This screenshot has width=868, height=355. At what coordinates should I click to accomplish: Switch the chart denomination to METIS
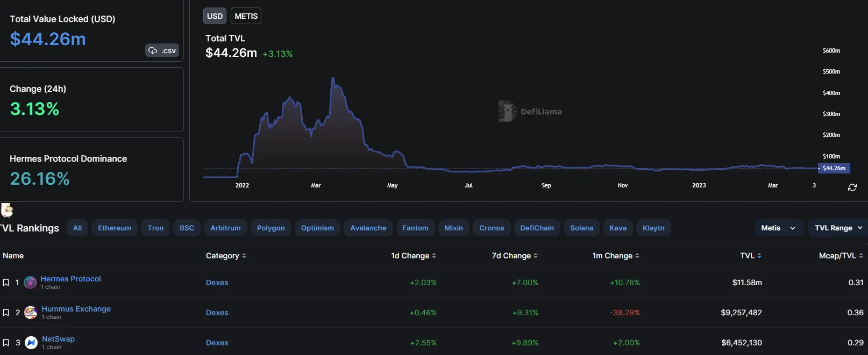[246, 16]
